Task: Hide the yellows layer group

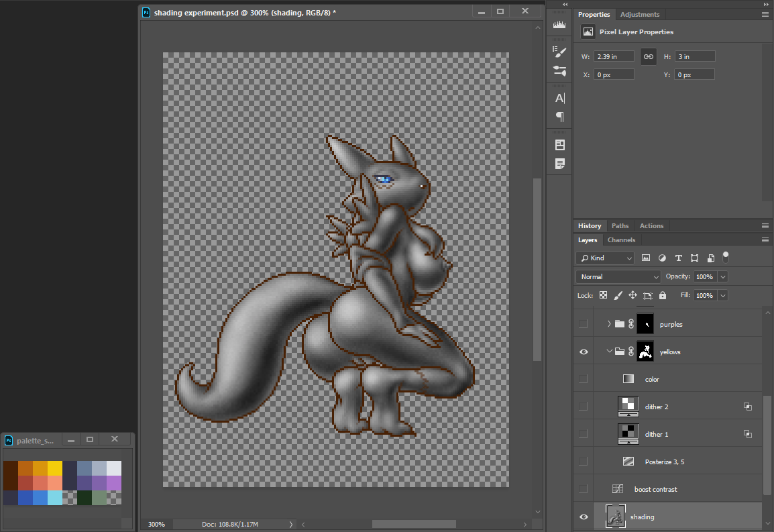Action: [584, 352]
